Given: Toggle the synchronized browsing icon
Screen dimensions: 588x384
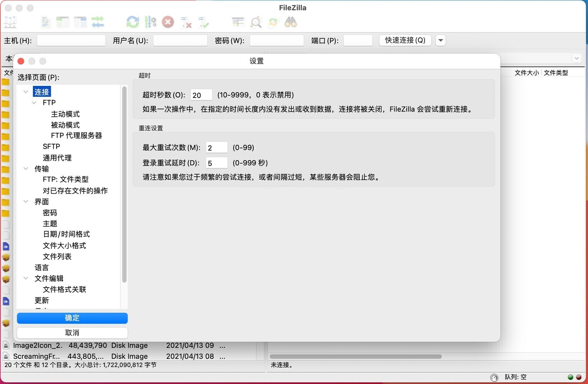Looking at the screenshot, I should coord(273,22).
